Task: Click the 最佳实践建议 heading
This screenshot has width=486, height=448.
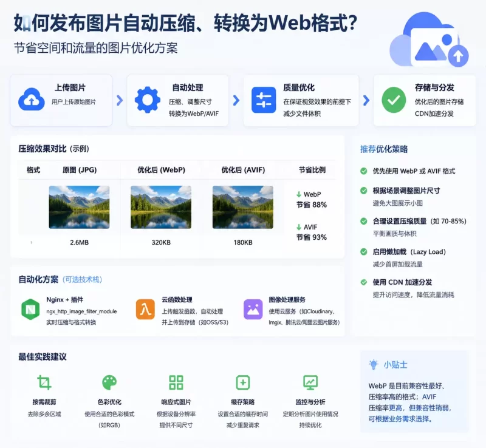Action: [x=43, y=357]
